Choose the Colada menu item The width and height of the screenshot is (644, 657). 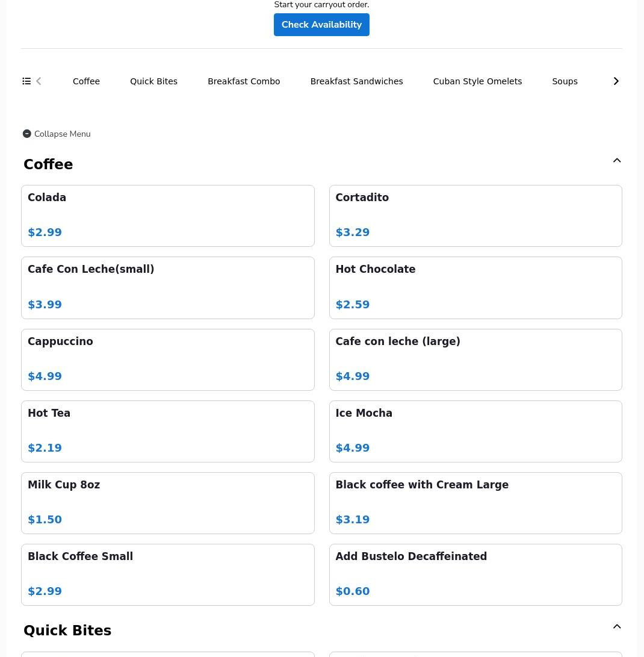167,216
